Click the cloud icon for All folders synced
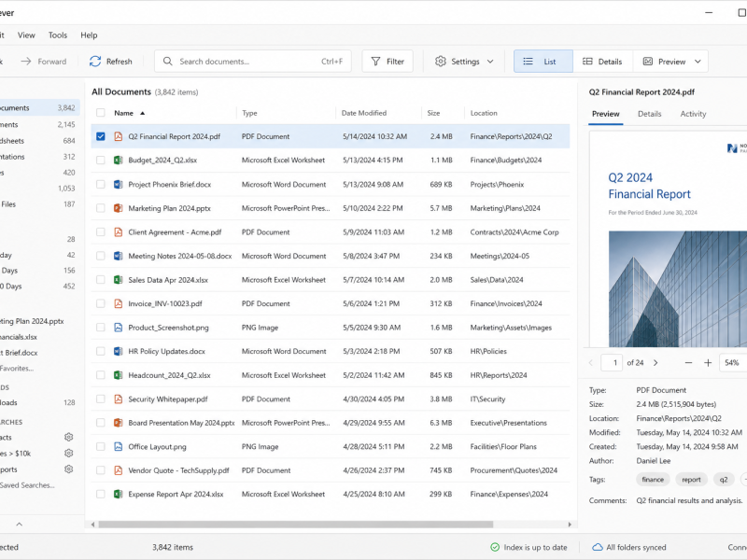 [598, 547]
